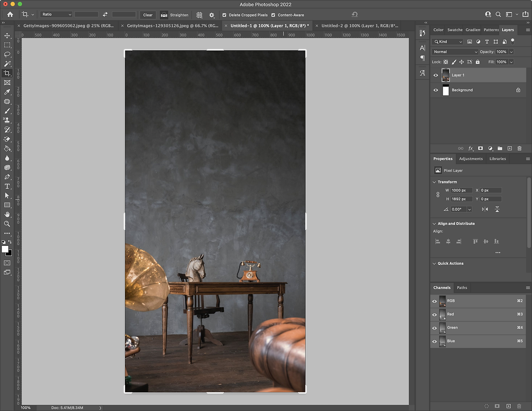Switch to the Adjustments tab
The width and height of the screenshot is (532, 411).
click(470, 159)
